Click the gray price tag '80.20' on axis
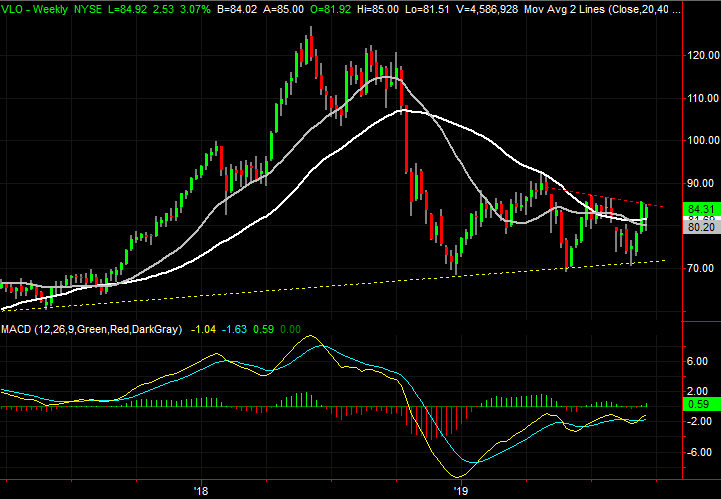The width and height of the screenshot is (721, 499). pyautogui.click(x=702, y=227)
